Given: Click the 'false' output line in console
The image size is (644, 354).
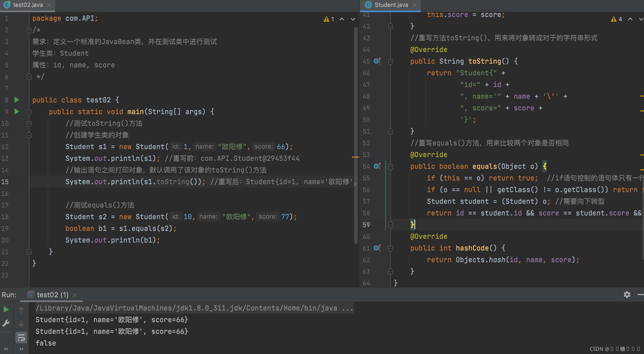Looking at the screenshot, I should (x=46, y=343).
